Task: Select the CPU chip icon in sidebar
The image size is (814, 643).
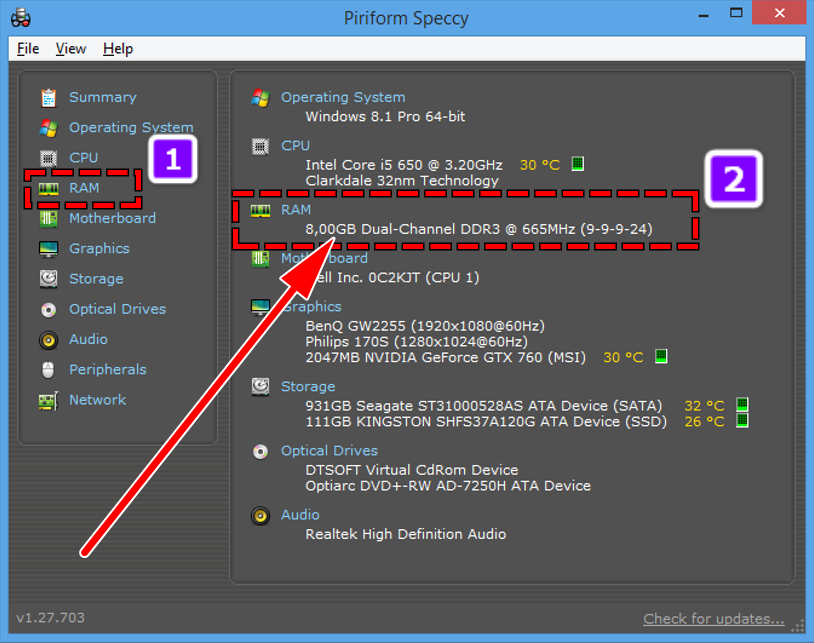Action: tap(48, 158)
